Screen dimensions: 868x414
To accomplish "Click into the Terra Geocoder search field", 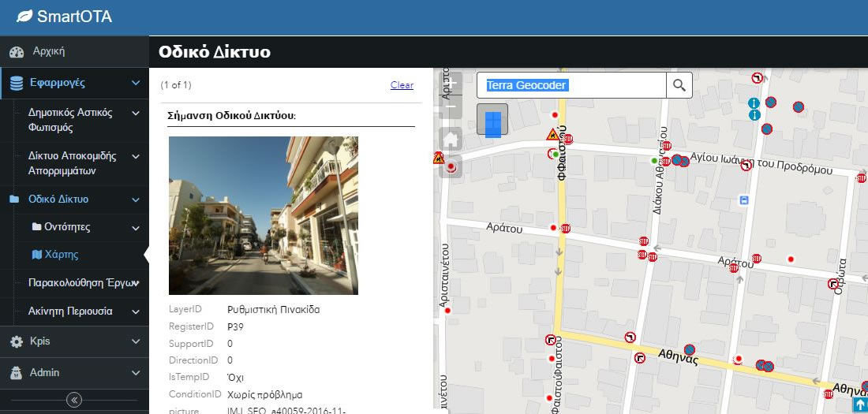I will click(572, 85).
